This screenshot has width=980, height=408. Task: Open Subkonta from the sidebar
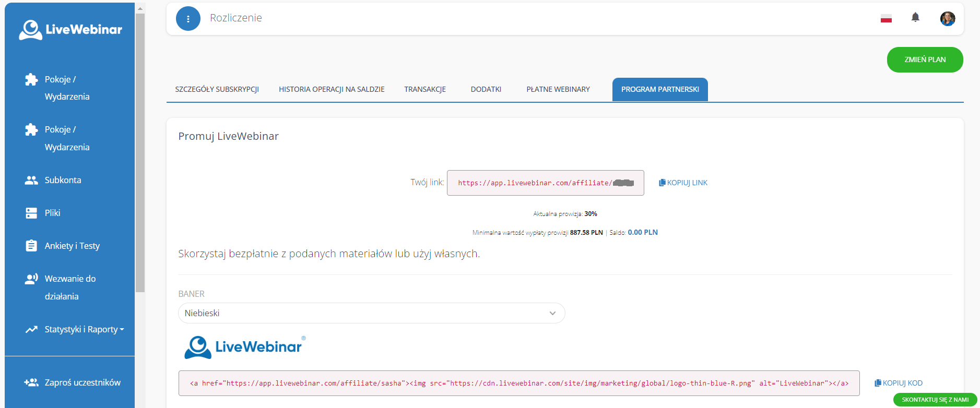point(63,180)
